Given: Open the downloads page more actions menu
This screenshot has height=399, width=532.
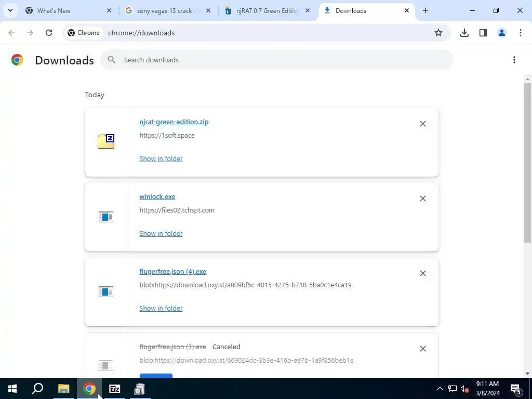Looking at the screenshot, I should tap(514, 60).
